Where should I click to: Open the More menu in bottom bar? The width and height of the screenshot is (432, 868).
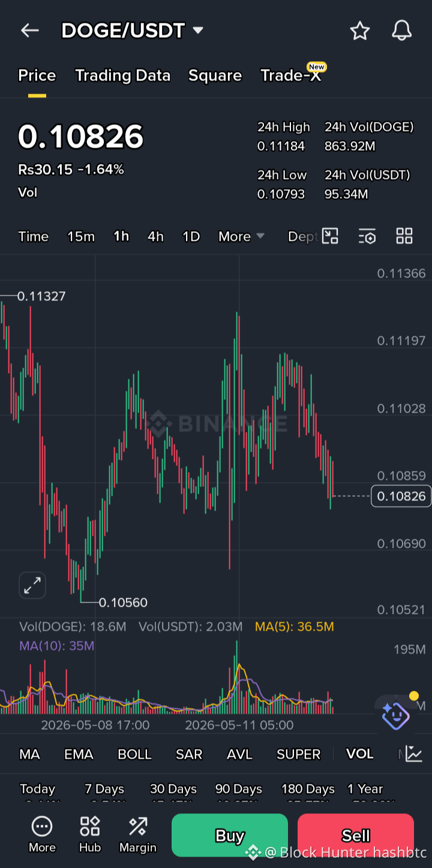click(42, 835)
